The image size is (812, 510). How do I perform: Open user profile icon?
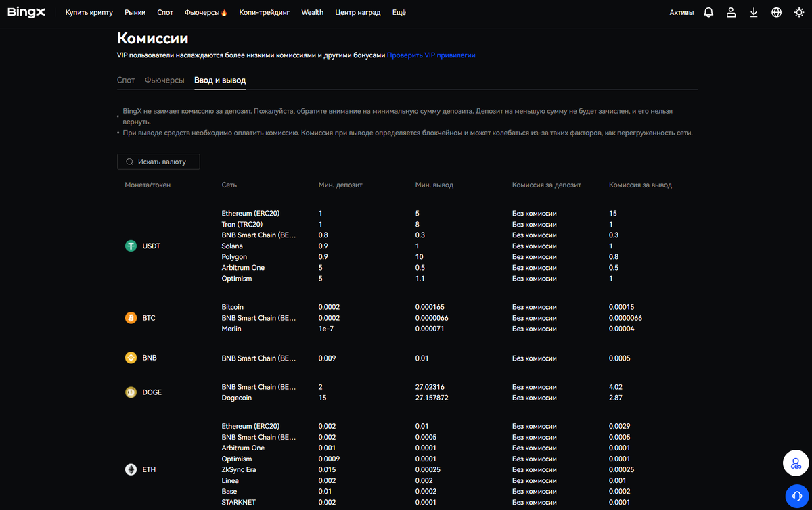(x=731, y=12)
